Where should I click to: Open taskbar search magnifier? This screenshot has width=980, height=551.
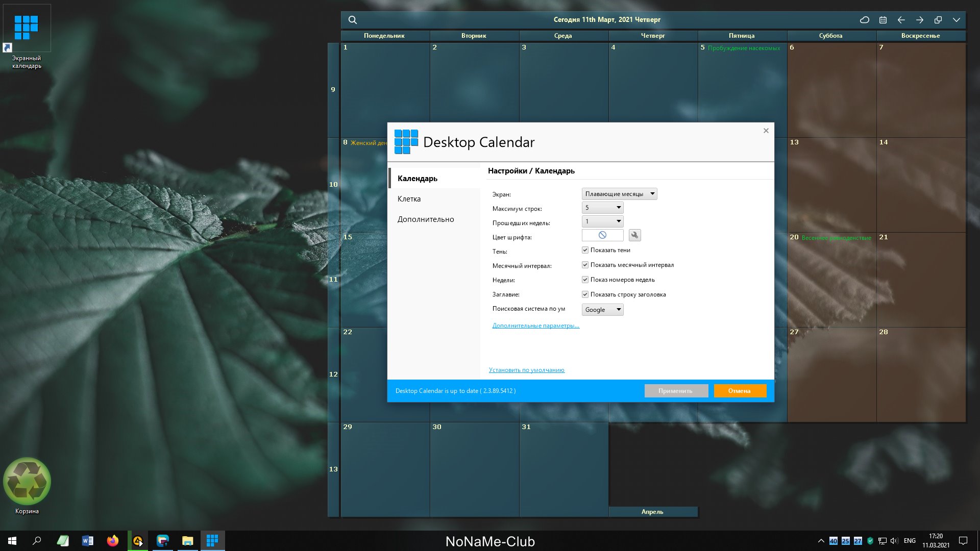pyautogui.click(x=37, y=541)
